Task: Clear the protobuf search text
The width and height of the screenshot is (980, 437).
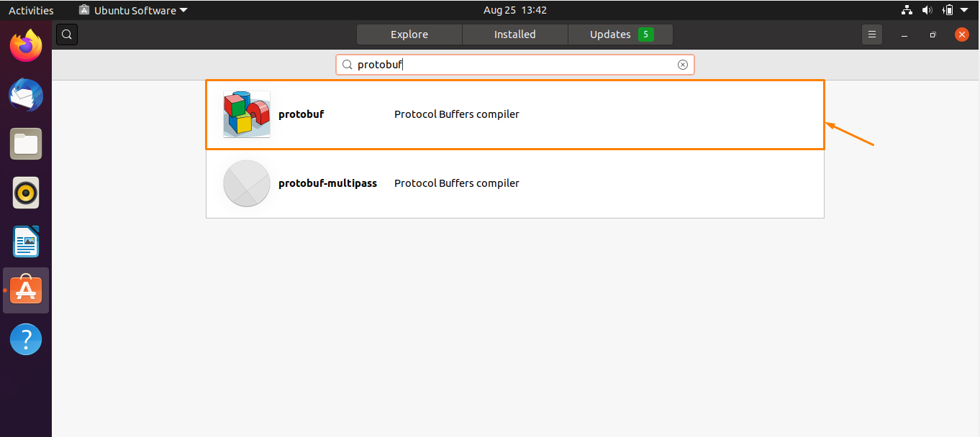Action: (683, 65)
